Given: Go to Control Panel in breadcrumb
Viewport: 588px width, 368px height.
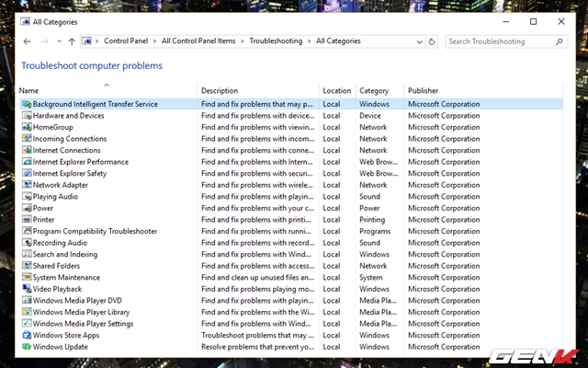Looking at the screenshot, I should coord(128,41).
